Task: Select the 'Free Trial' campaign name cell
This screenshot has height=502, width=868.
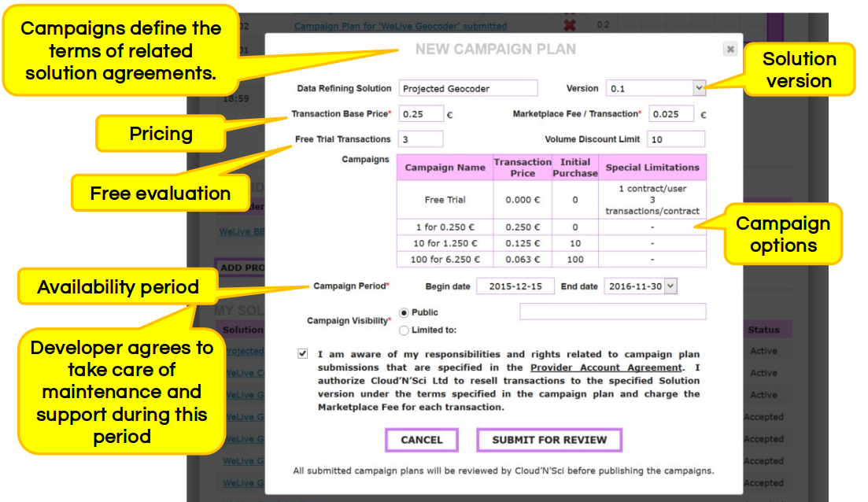Action: [445, 200]
